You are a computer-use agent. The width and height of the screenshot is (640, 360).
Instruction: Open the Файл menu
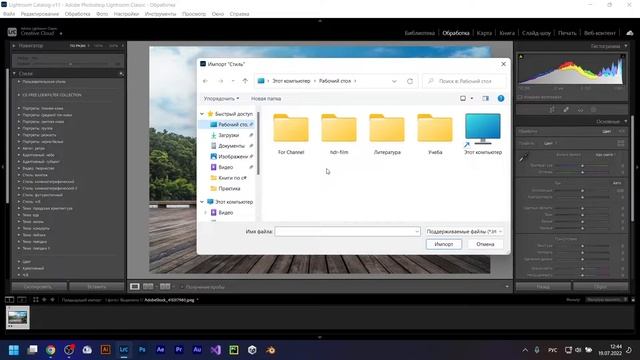[9, 14]
